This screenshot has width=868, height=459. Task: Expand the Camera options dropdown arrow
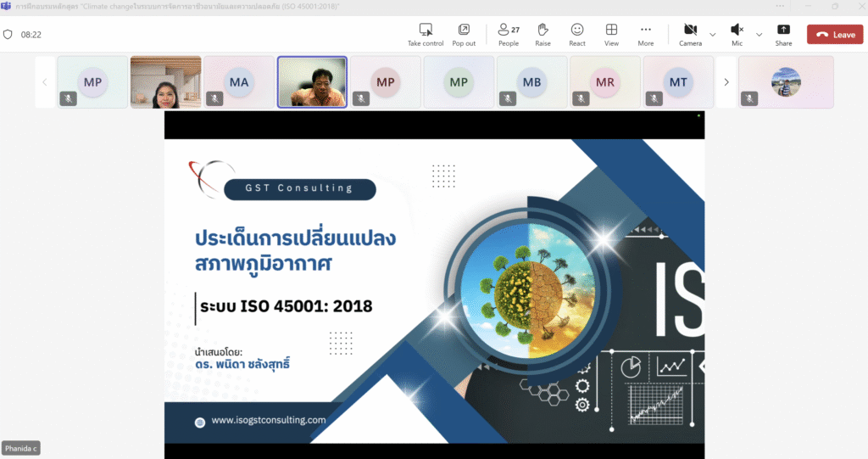[712, 35]
